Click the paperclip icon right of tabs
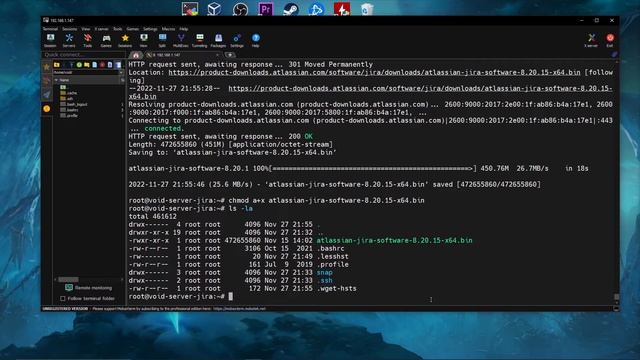Viewport: 640px width, 360px height. coord(614,55)
